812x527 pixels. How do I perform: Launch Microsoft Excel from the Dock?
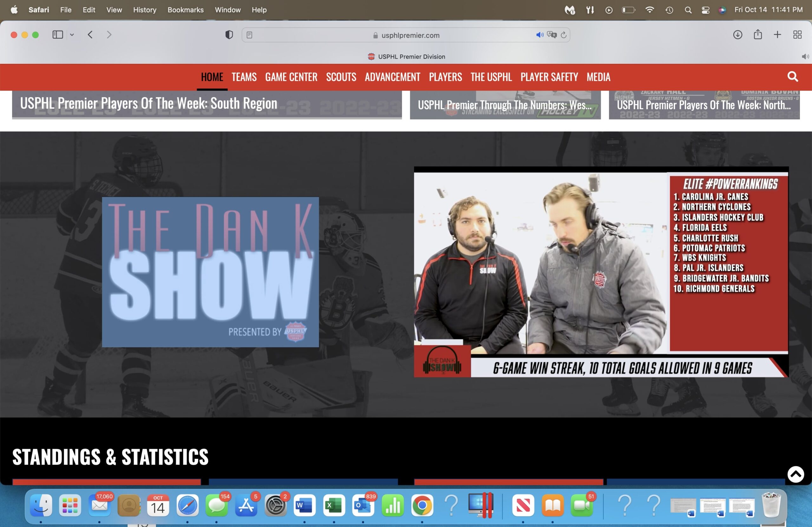334,505
